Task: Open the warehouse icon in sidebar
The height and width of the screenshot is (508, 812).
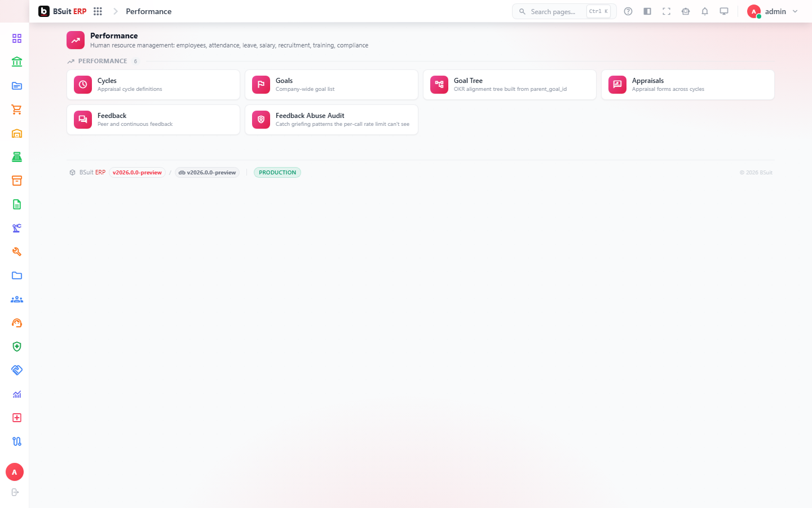Action: click(x=17, y=133)
